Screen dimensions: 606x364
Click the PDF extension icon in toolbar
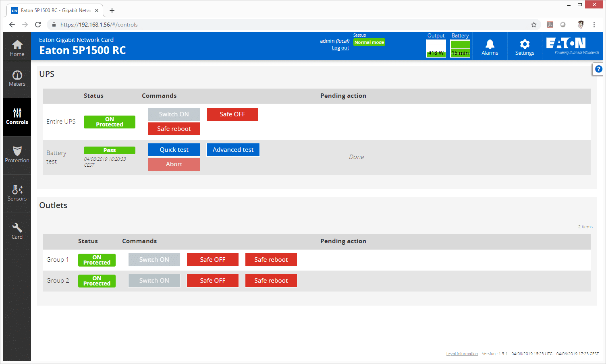(x=550, y=25)
